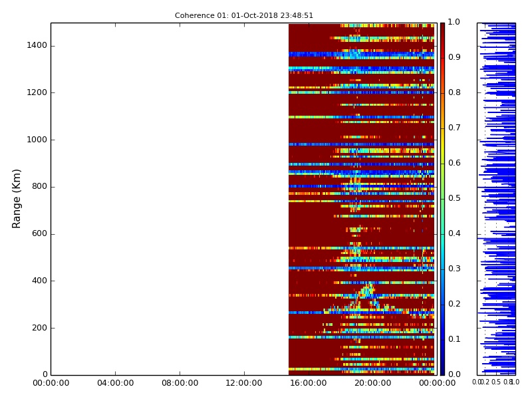Viewport: 532px width, 399px height.
Task: Click the 600 range tick label
Action: [39, 233]
